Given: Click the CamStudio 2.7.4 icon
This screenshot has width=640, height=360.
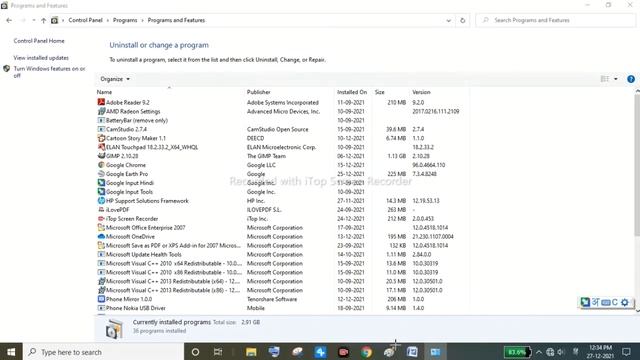Looking at the screenshot, I should [101, 129].
